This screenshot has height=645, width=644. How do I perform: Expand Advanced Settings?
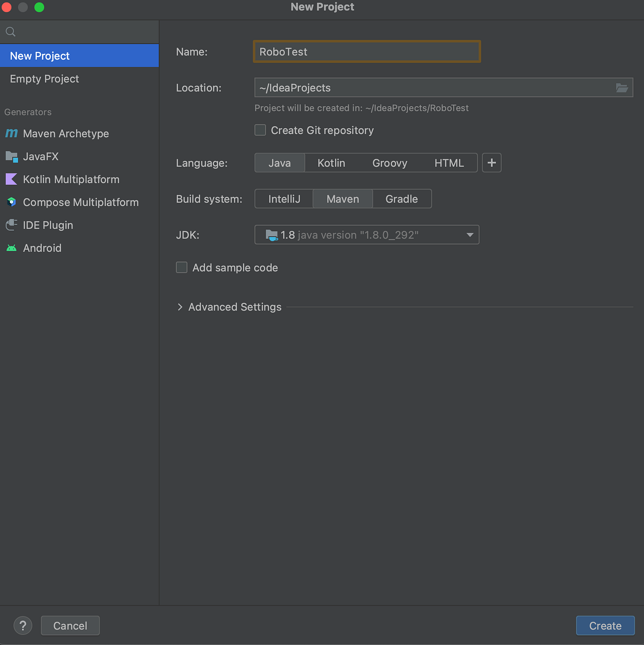(x=235, y=307)
